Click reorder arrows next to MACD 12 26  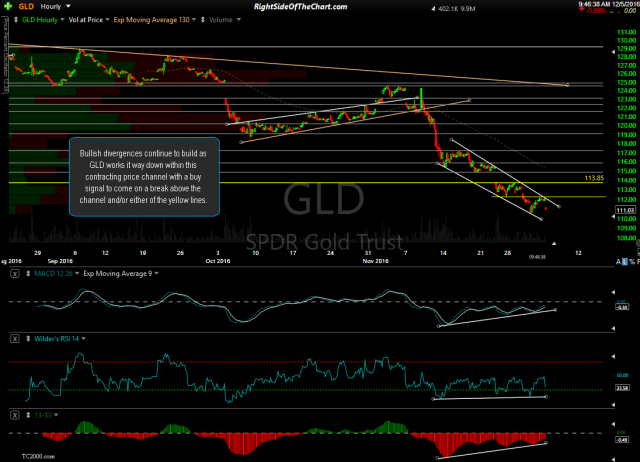coord(28,273)
